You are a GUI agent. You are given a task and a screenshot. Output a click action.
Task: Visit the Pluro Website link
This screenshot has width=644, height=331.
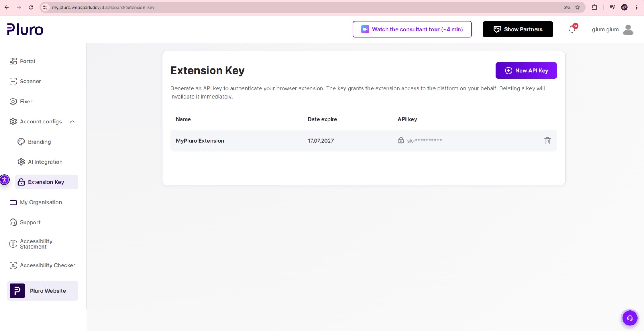(43, 291)
